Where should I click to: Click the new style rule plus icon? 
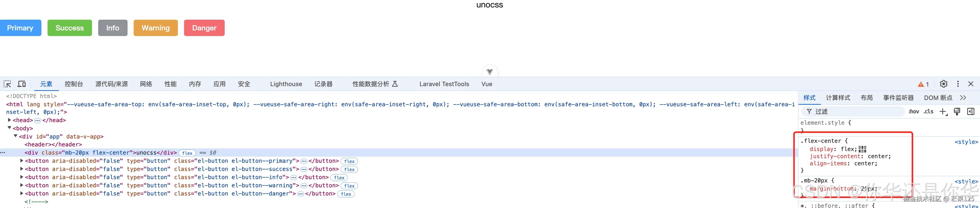943,111
